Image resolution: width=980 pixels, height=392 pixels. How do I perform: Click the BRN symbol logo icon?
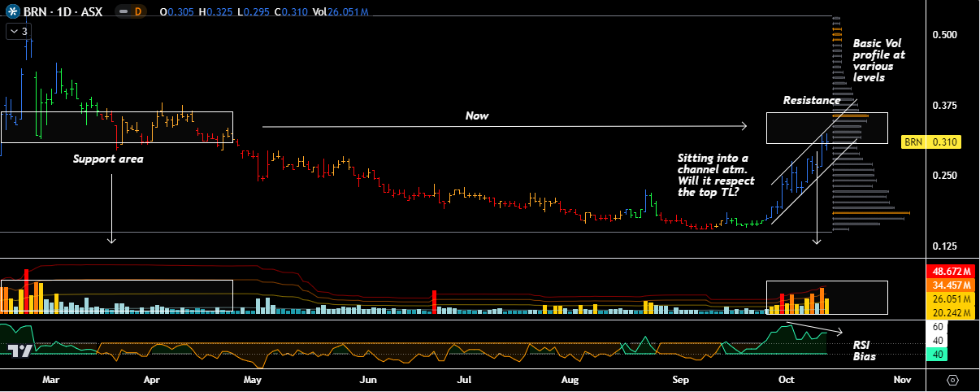11,12
